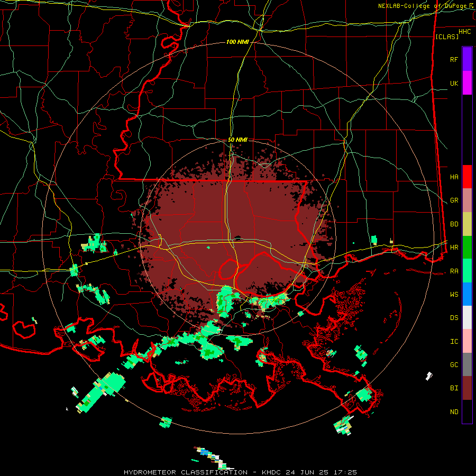The height and width of the screenshot is (476, 476).
Task: Click the 50 NMI range ring label
Action: click(x=237, y=140)
